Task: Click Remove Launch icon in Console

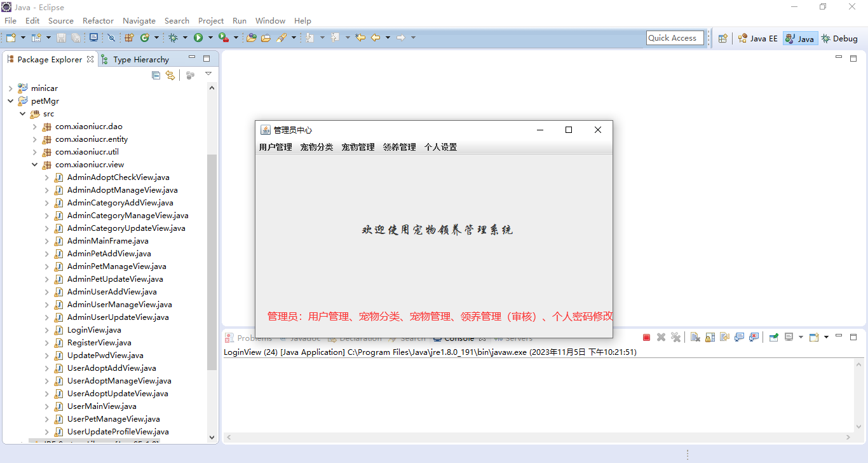Action: [x=661, y=338]
